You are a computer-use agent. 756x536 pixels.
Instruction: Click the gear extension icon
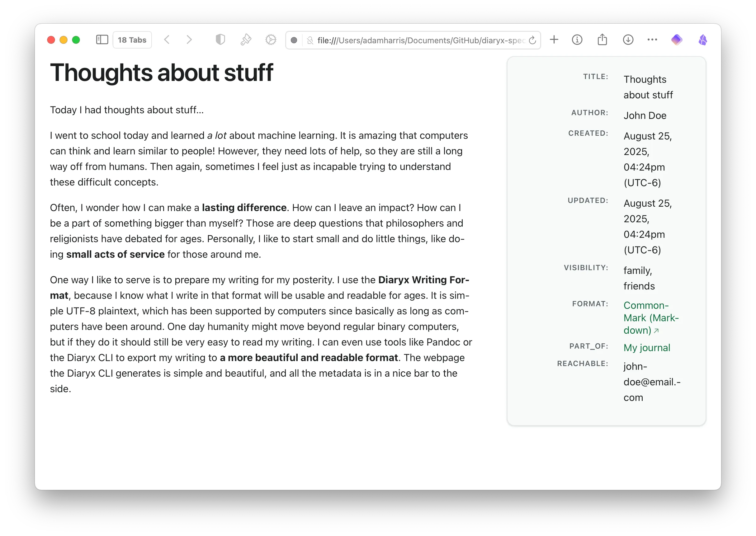pos(271,40)
